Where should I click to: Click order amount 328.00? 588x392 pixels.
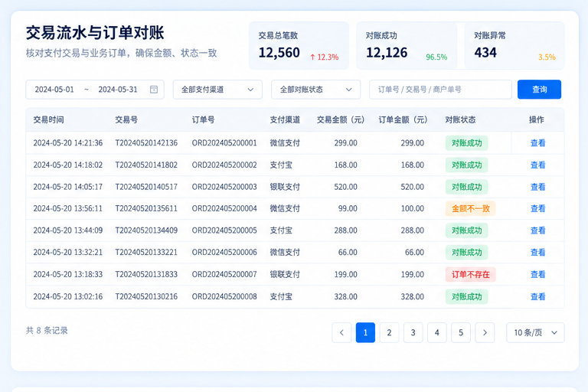click(x=413, y=297)
